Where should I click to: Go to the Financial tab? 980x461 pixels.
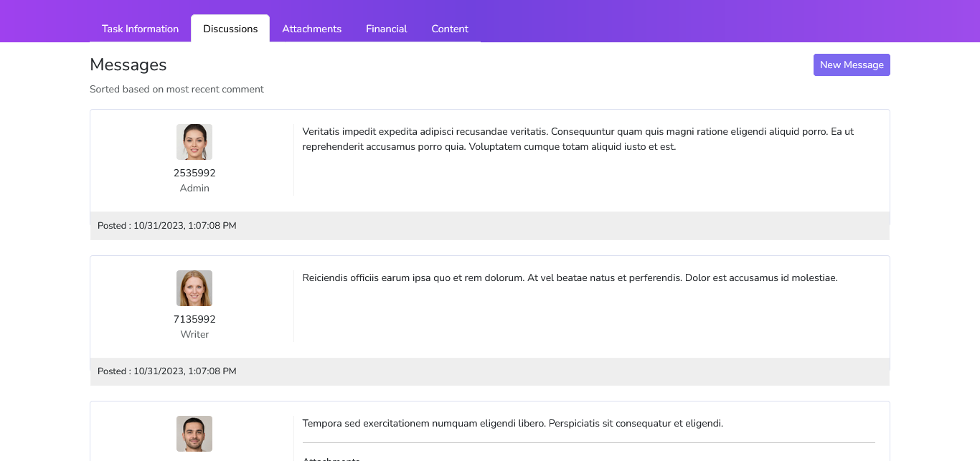pos(386,29)
